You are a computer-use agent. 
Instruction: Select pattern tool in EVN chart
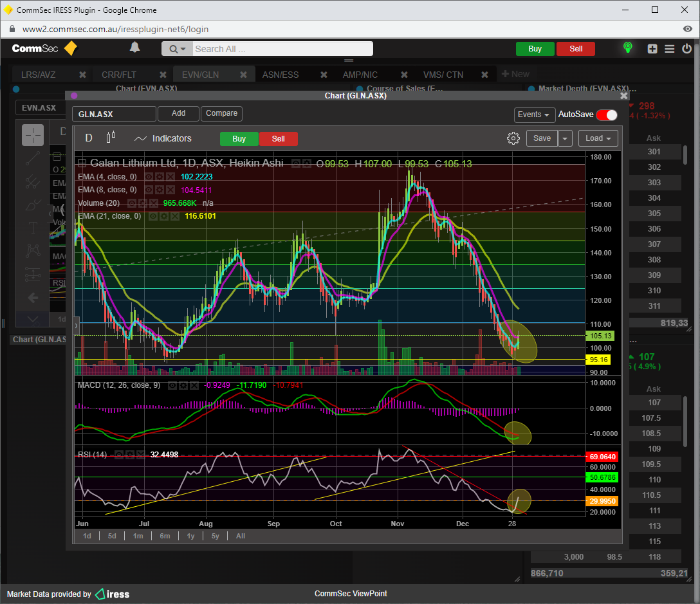click(33, 250)
